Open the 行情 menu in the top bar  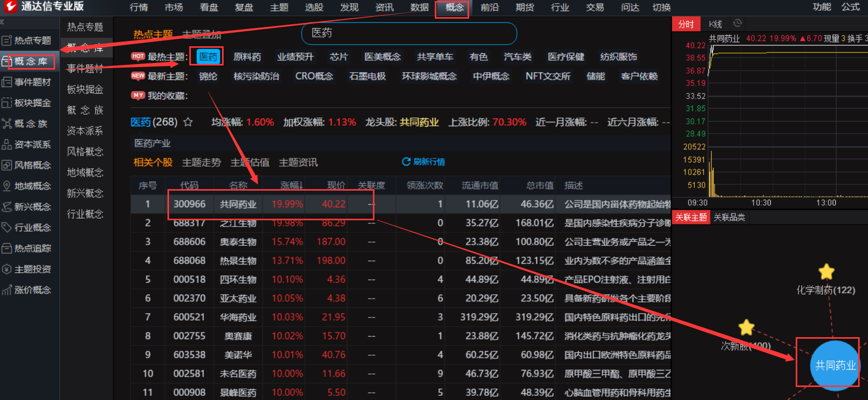point(139,7)
